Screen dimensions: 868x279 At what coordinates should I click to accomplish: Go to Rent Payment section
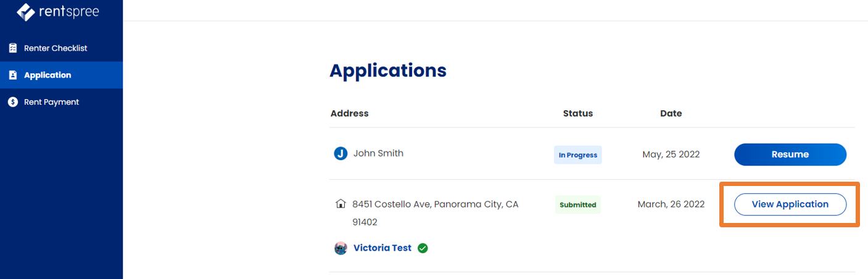pos(61,102)
